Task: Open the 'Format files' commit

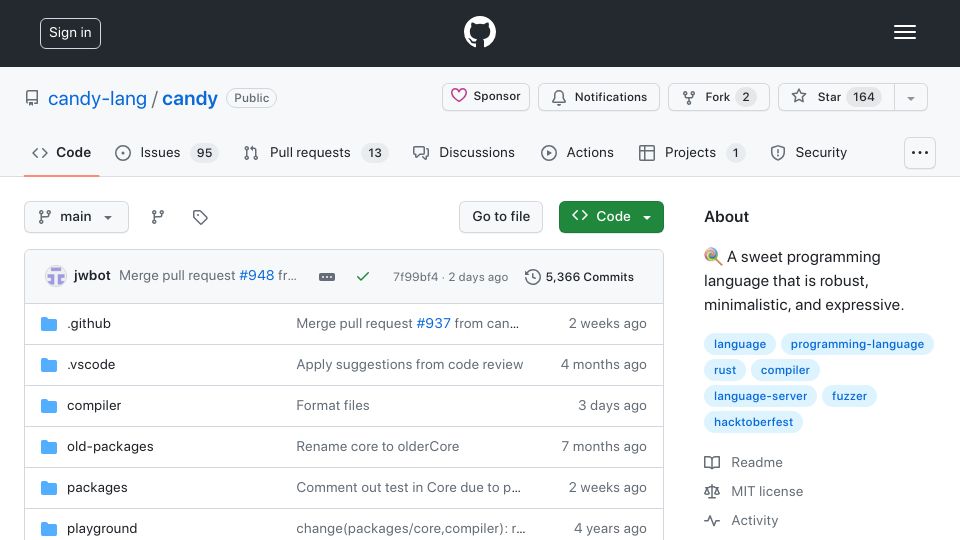Action: click(x=333, y=405)
